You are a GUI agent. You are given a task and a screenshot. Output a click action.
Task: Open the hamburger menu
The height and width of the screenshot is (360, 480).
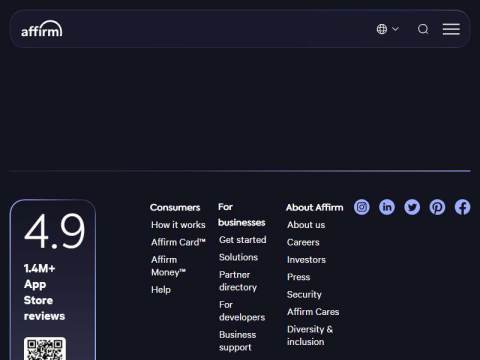coord(451,29)
